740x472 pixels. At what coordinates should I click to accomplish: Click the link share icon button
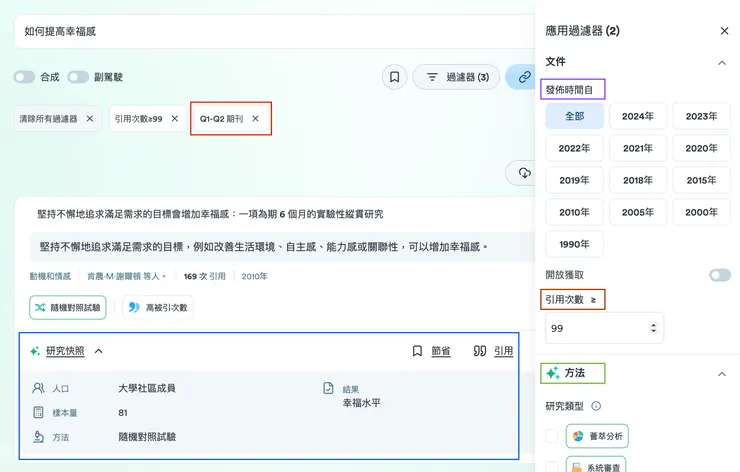point(524,77)
